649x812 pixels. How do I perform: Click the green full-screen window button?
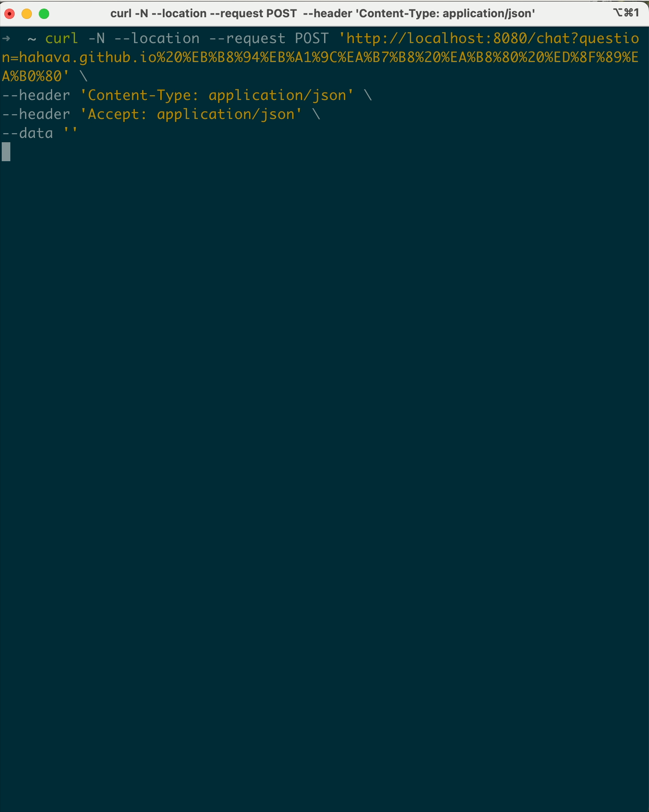[x=44, y=14]
